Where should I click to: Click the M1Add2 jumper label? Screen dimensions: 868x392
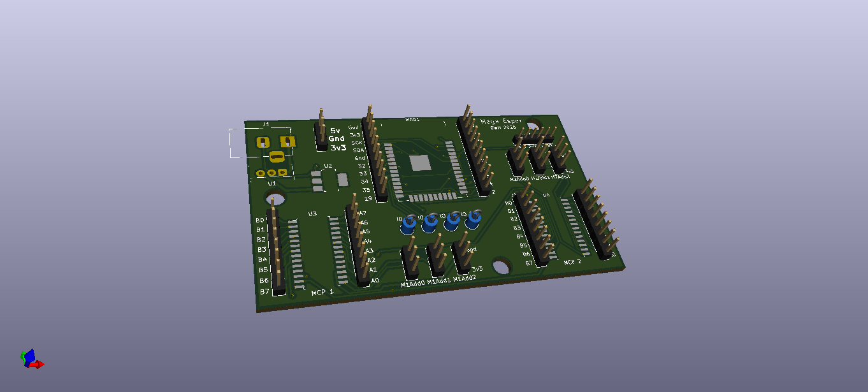coord(465,278)
